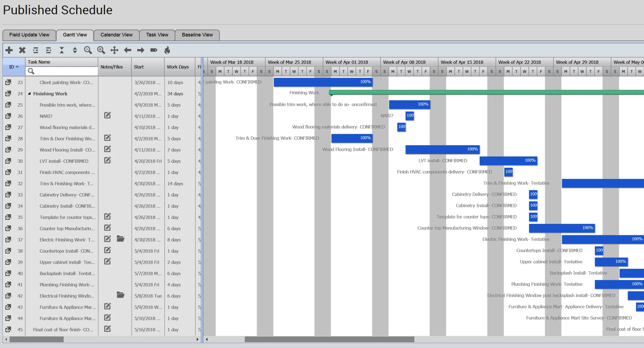Click the tag label toolbar icon

pyautogui.click(x=154, y=50)
